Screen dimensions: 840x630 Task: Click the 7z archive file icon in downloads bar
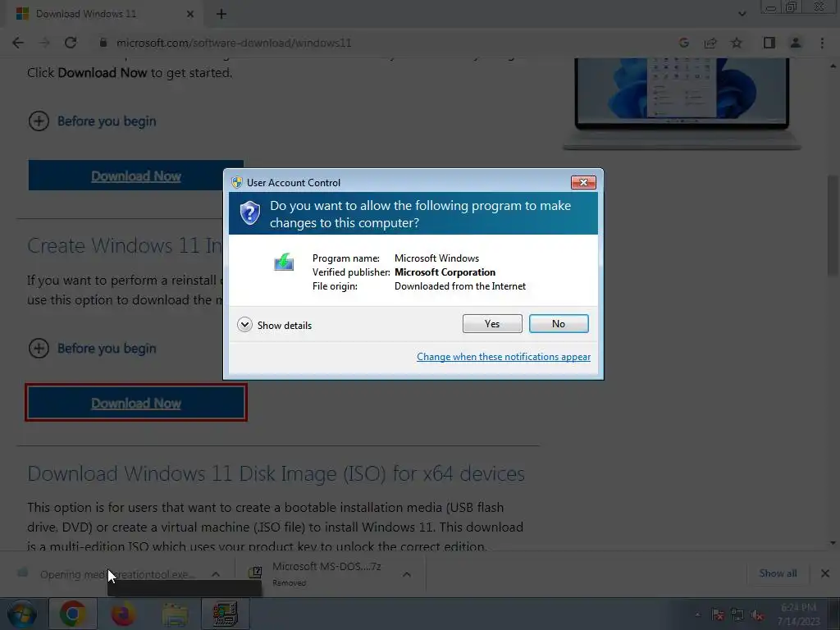256,573
